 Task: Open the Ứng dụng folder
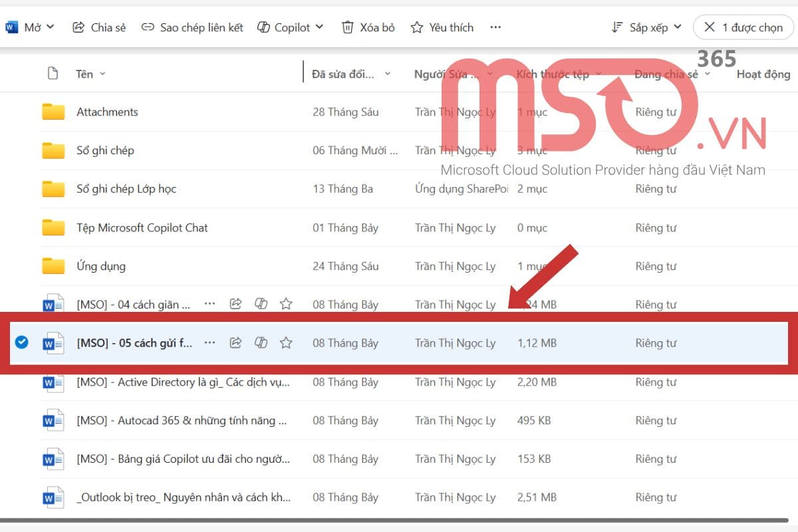(x=100, y=266)
